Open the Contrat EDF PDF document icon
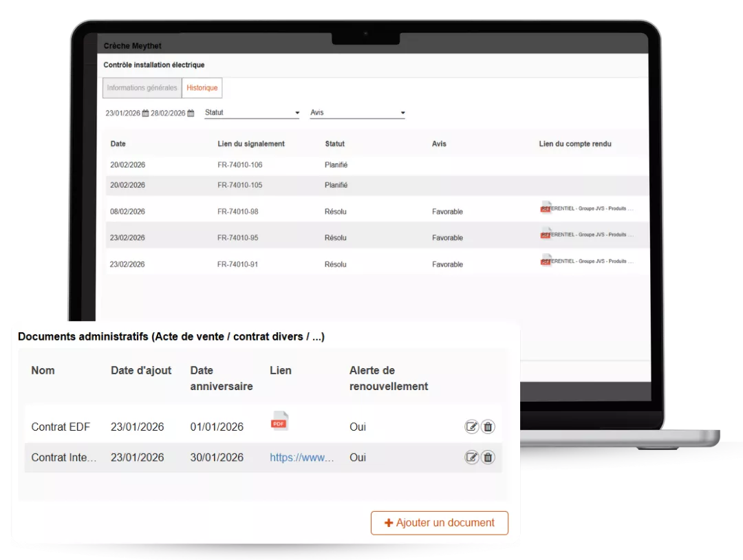Screen dimensions: 743x560 point(279,421)
